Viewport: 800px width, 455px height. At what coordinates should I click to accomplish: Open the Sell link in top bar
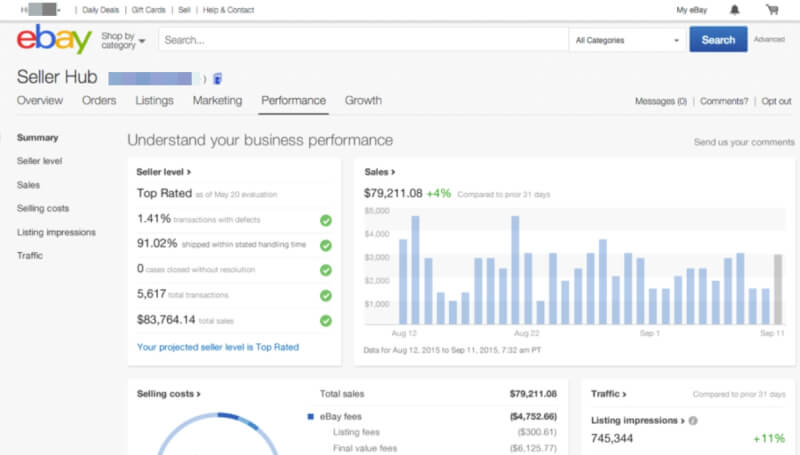pos(184,10)
